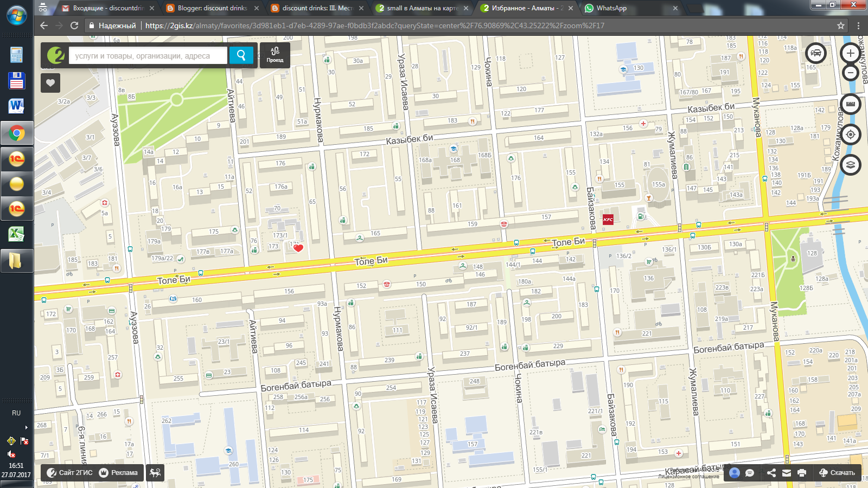
Task: Open the Реклама link
Action: pos(119,473)
